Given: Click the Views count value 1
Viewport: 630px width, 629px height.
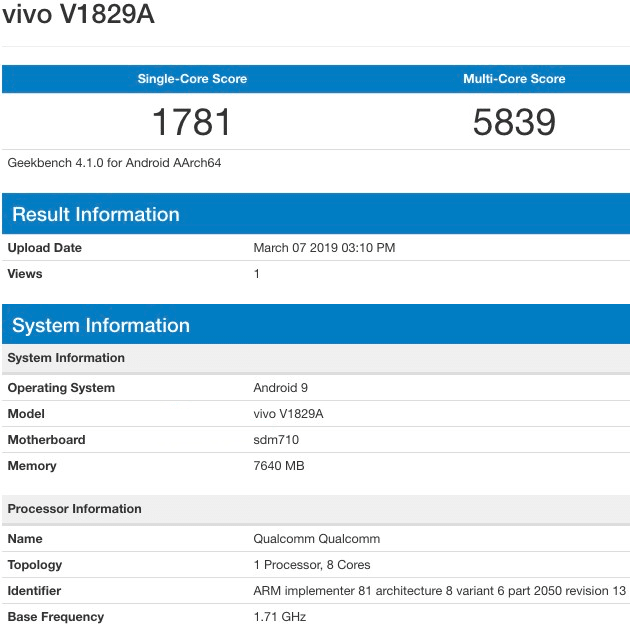Looking at the screenshot, I should coord(256,274).
